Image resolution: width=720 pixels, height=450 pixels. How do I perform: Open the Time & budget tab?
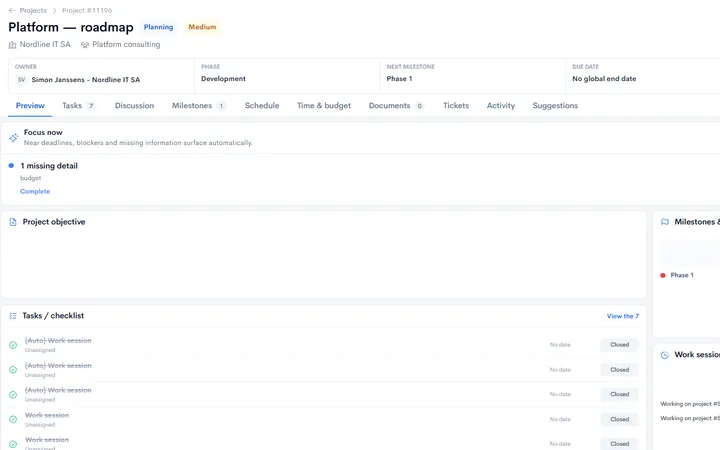(324, 106)
